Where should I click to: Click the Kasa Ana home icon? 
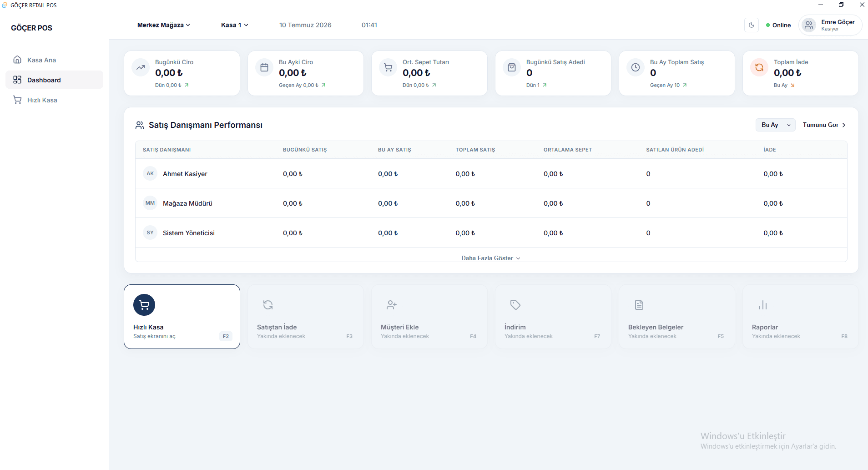[17, 60]
